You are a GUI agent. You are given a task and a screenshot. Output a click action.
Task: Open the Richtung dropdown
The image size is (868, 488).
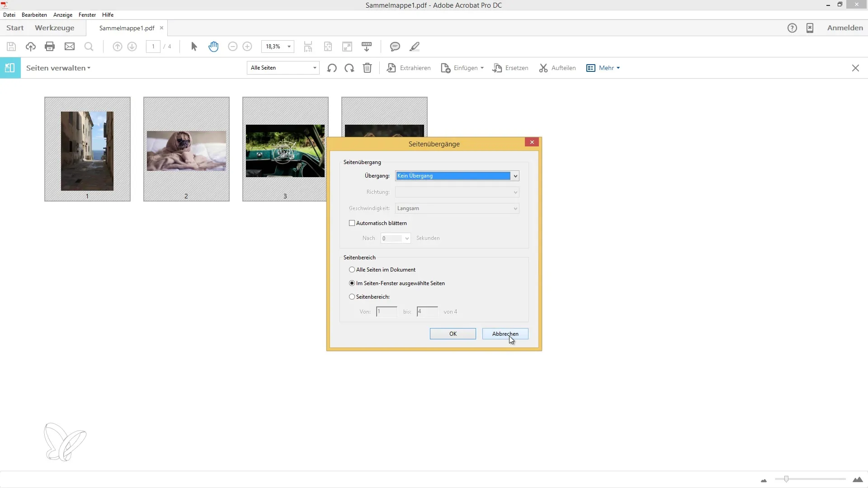point(457,192)
